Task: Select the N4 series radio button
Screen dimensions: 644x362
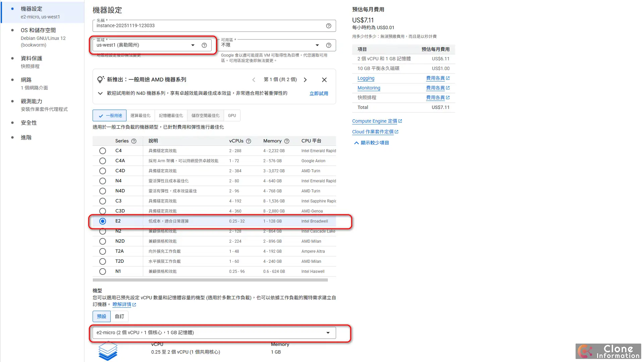Action: pyautogui.click(x=103, y=181)
